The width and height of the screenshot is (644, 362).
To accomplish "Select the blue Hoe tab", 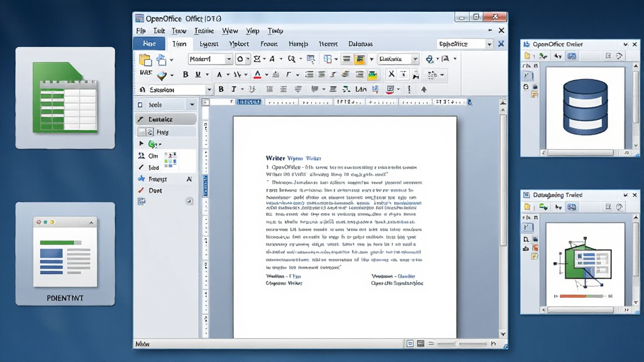I will click(x=150, y=43).
